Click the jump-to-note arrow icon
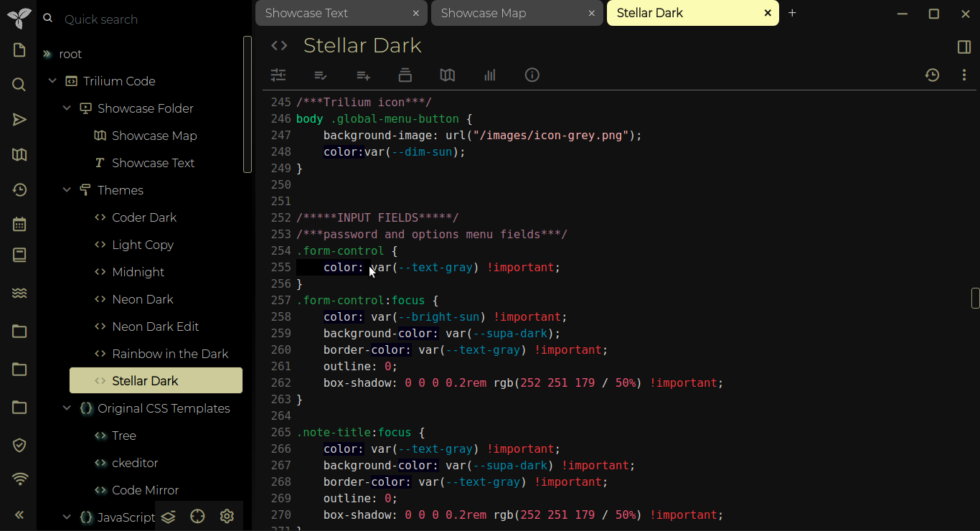 click(x=19, y=120)
